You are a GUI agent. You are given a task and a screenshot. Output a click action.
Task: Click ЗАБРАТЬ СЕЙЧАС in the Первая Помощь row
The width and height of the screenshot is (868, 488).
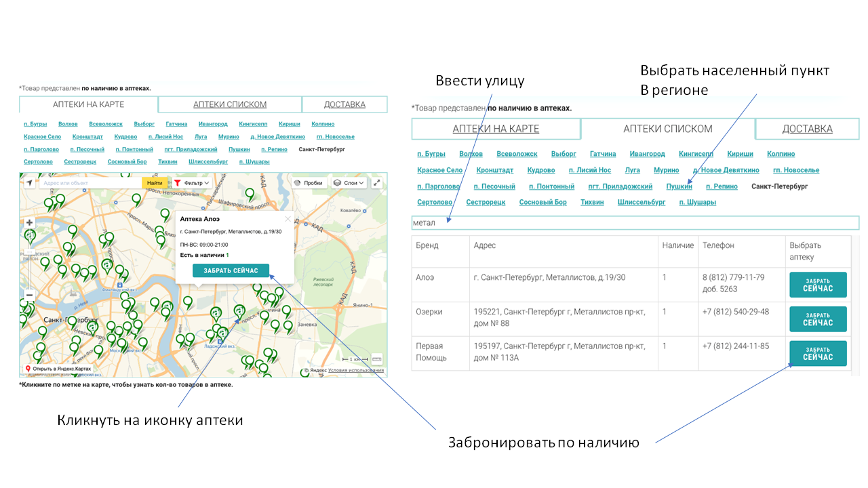pyautogui.click(x=818, y=354)
